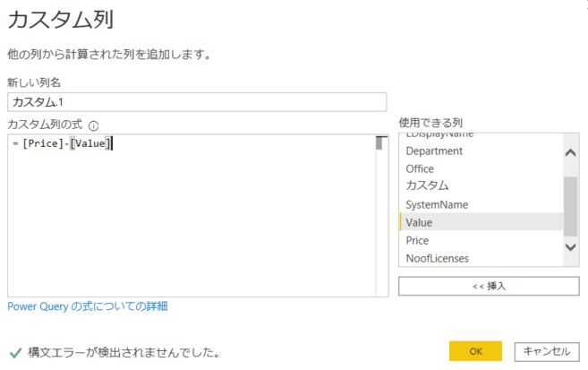Click the << 挿入 insert button
588x370 pixels.
(x=489, y=286)
